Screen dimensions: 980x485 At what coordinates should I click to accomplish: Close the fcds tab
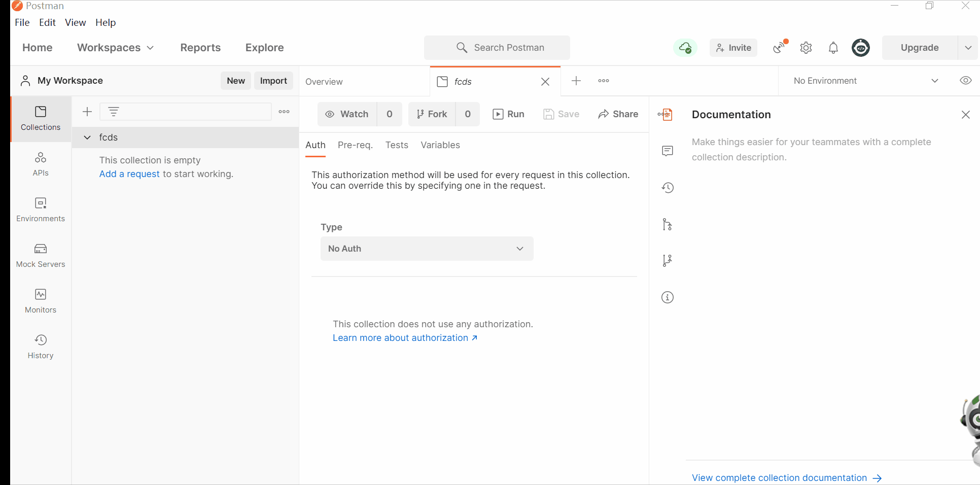pyautogui.click(x=545, y=82)
